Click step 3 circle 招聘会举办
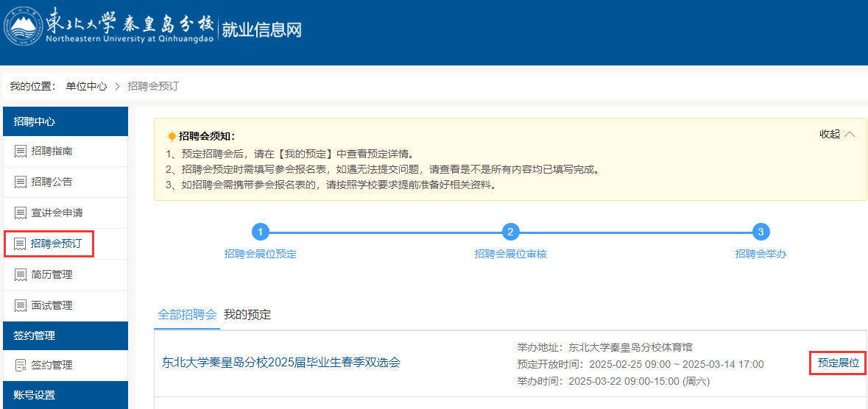The image size is (868, 409). point(761,232)
